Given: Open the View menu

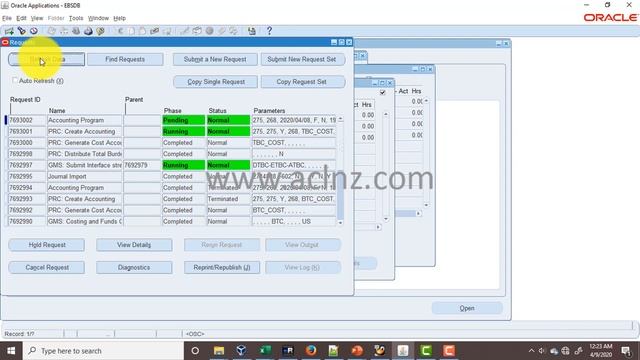Looking at the screenshot, I should [x=37, y=18].
